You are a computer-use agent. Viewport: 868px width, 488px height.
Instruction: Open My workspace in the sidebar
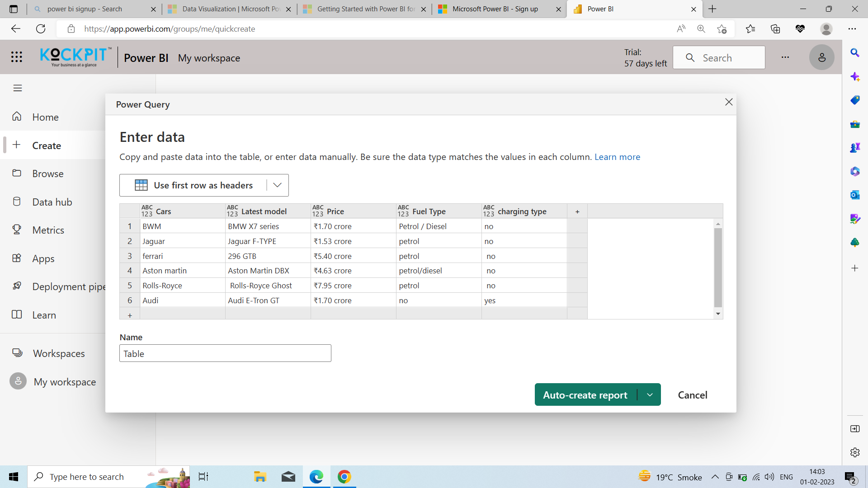[x=65, y=382]
